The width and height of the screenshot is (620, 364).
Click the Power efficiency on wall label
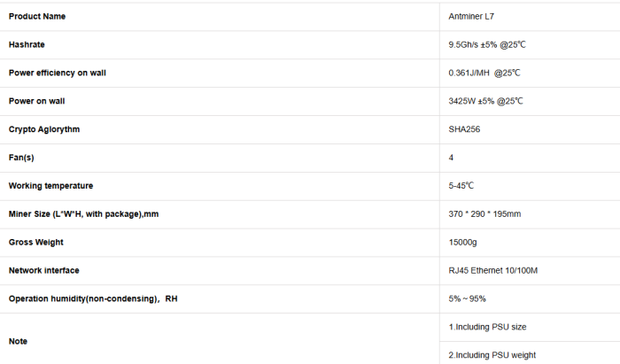point(58,73)
